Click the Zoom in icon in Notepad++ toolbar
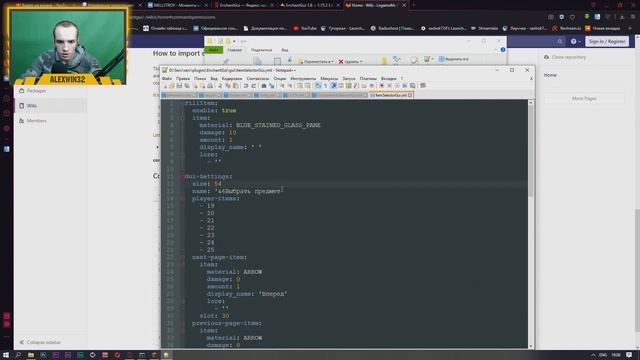The width and height of the screenshot is (640, 360). click(282, 86)
